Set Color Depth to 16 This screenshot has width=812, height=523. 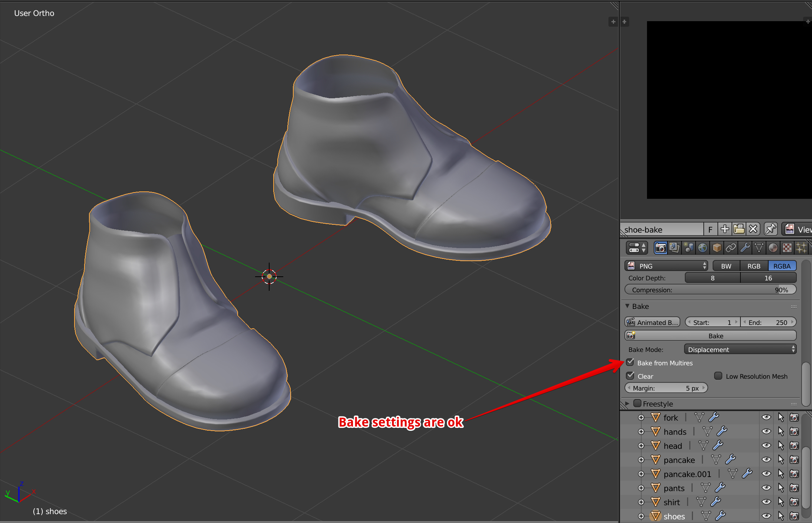click(768, 278)
